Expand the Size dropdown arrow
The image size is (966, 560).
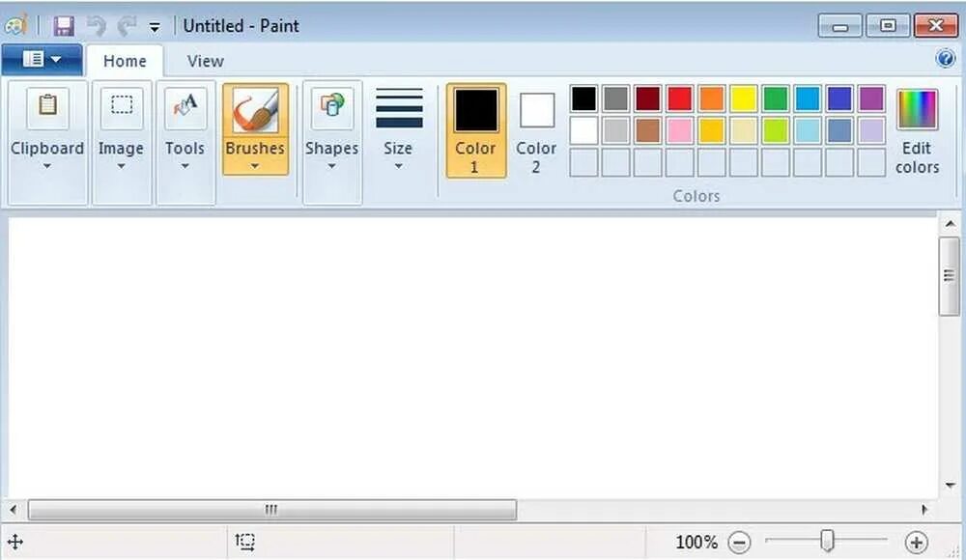pos(399,166)
